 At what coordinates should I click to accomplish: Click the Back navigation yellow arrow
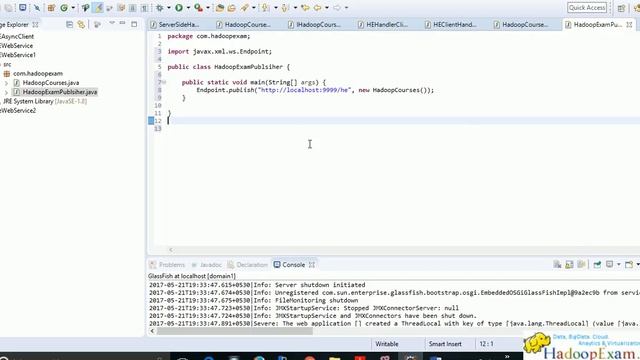tap(317, 7)
